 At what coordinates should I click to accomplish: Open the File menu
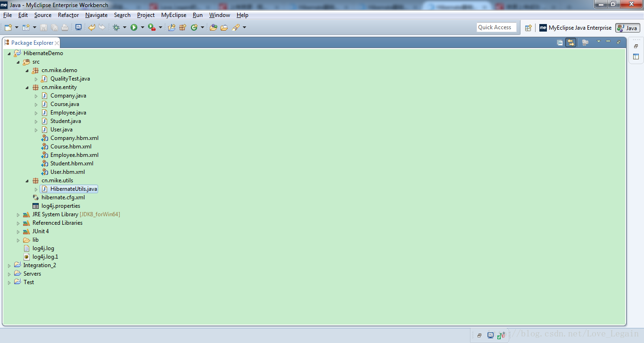coord(8,15)
